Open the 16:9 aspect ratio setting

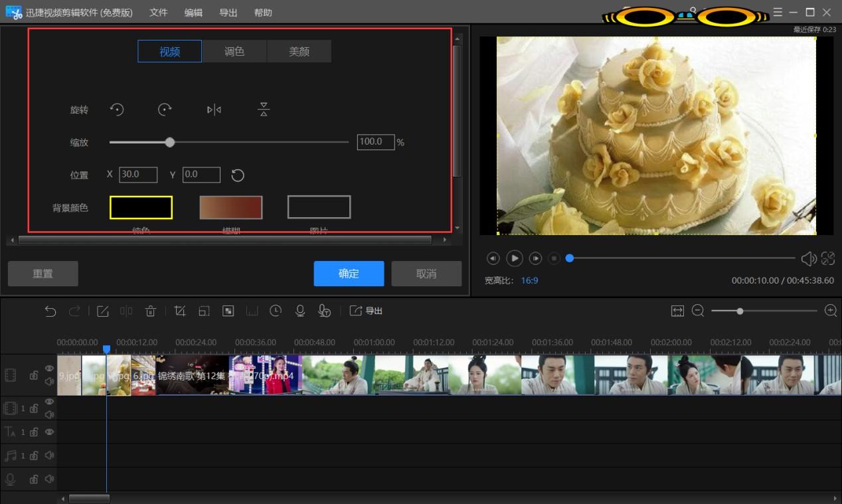click(529, 280)
